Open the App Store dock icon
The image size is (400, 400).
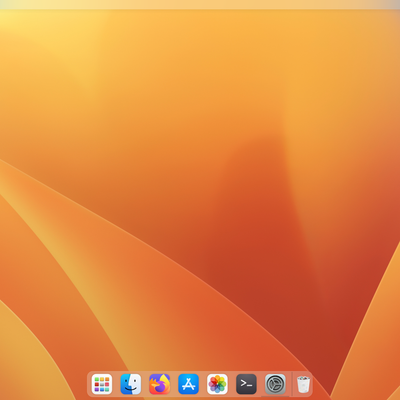click(x=189, y=384)
